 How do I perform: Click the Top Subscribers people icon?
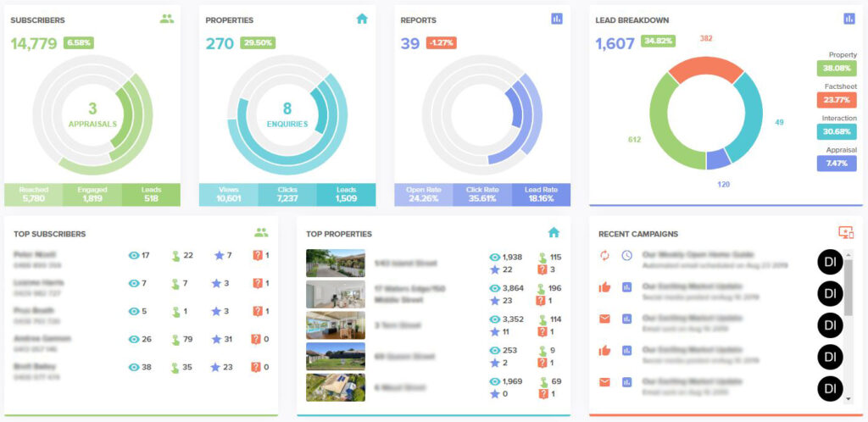[261, 233]
